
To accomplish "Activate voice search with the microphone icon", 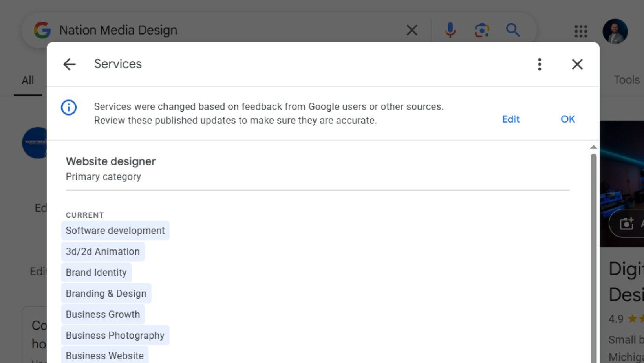I will 450,29.
